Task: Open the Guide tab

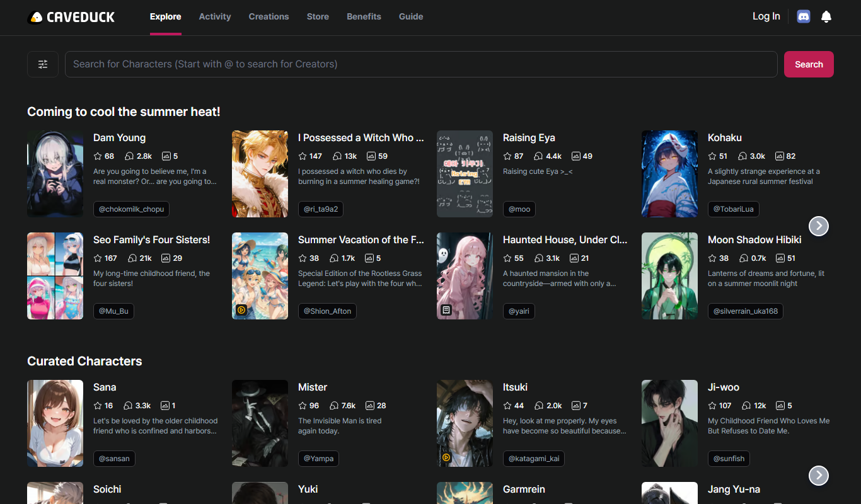Action: tap(411, 17)
